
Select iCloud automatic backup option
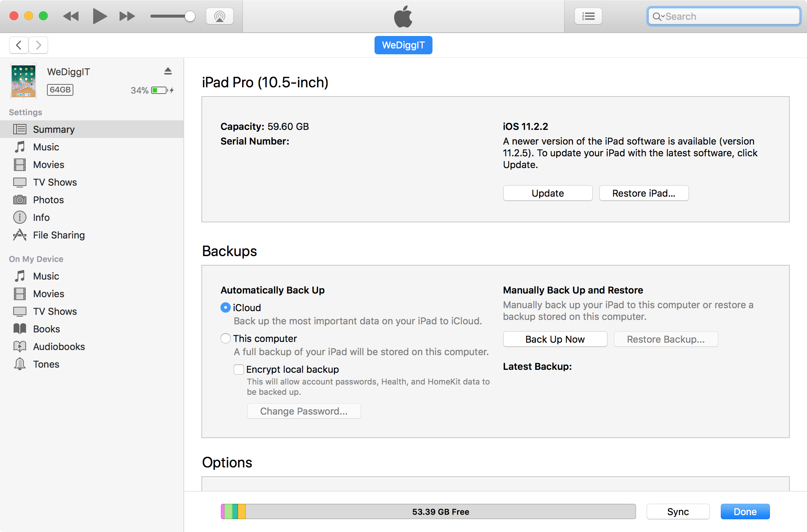point(225,307)
